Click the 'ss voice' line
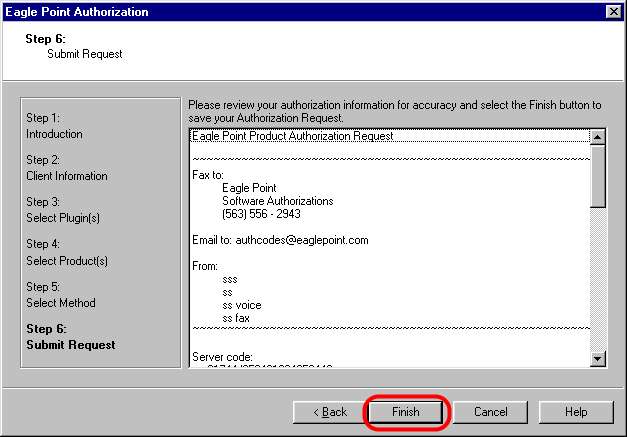The width and height of the screenshot is (627, 437). coord(242,305)
